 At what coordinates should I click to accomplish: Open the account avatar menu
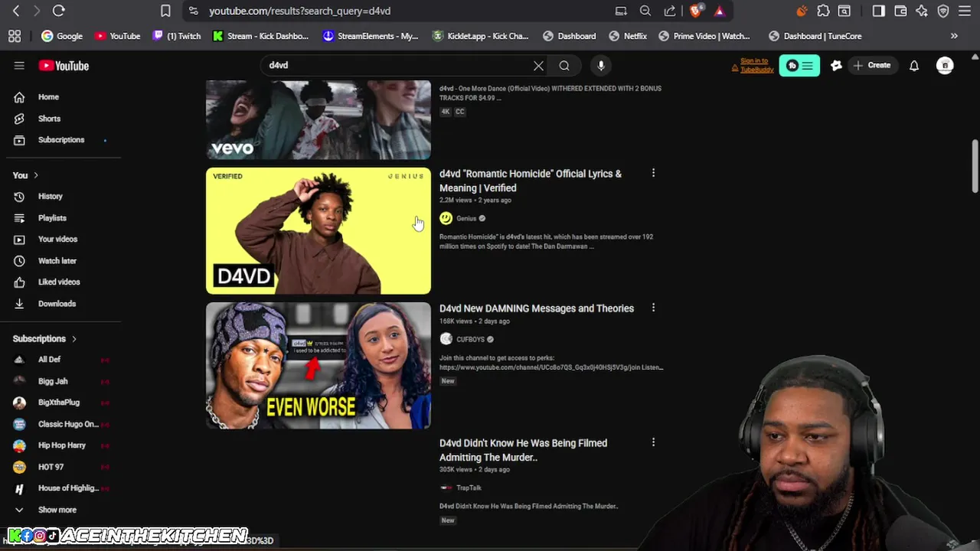(x=945, y=66)
